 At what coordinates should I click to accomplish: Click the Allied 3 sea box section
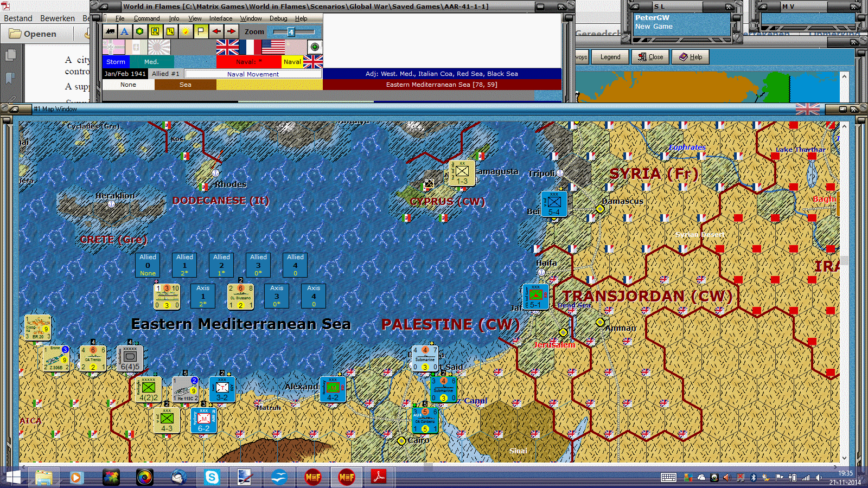pos(258,265)
